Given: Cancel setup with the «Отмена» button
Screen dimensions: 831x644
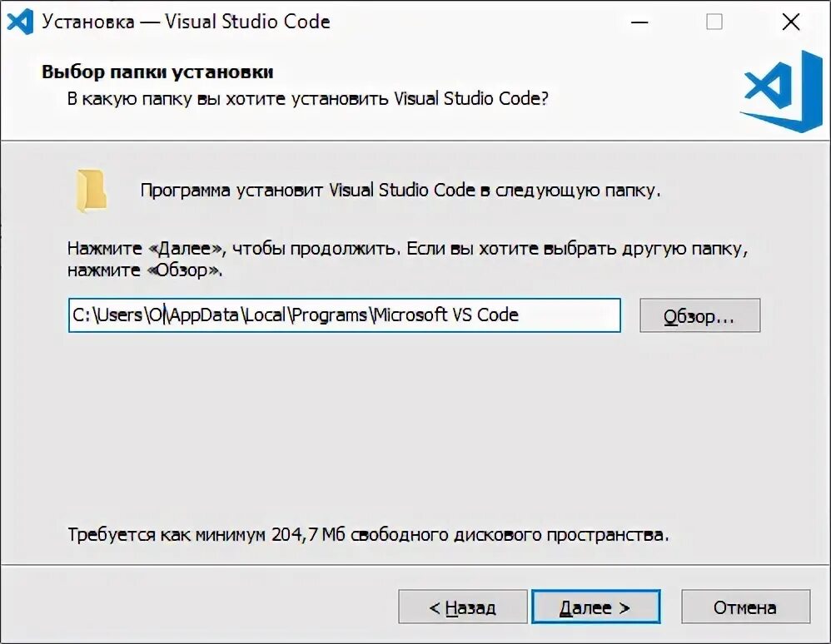Looking at the screenshot, I should pyautogui.click(x=745, y=607).
